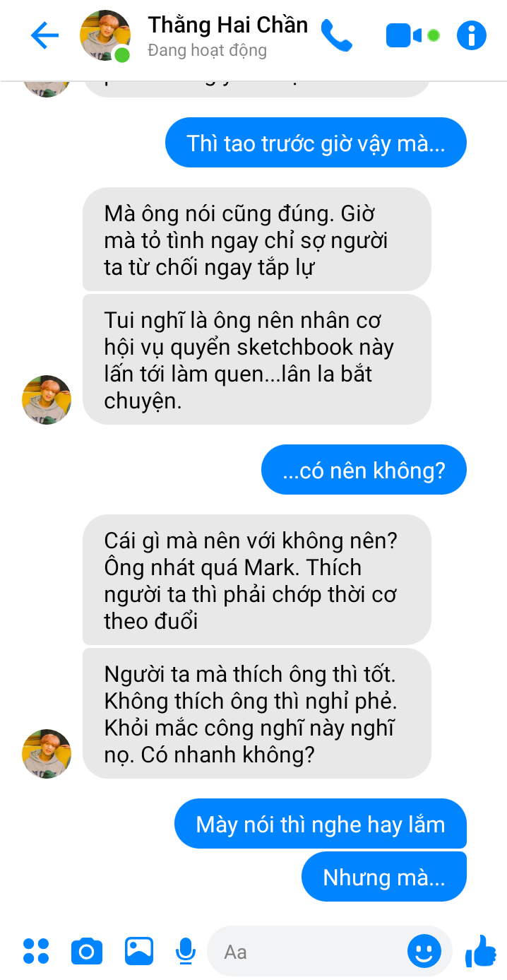Tap message "Mày nói thì nghe hay lắm"
The image size is (507, 980).
tap(321, 824)
